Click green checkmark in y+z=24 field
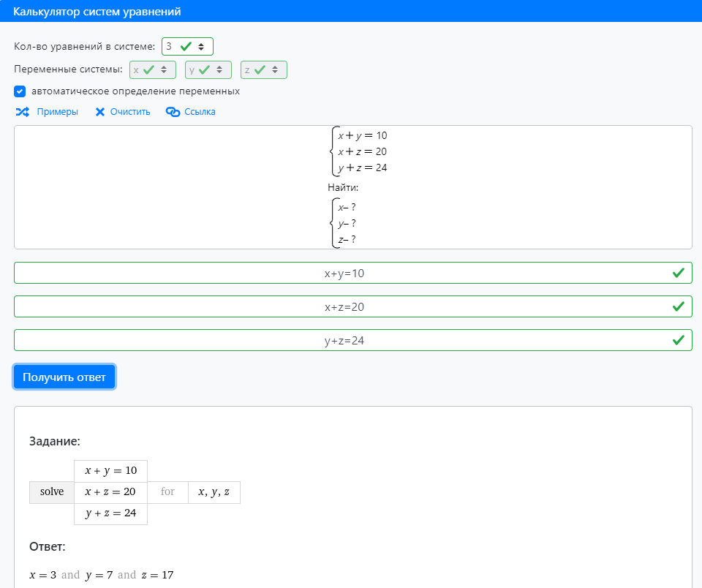Image resolution: width=702 pixels, height=588 pixels. tap(679, 340)
